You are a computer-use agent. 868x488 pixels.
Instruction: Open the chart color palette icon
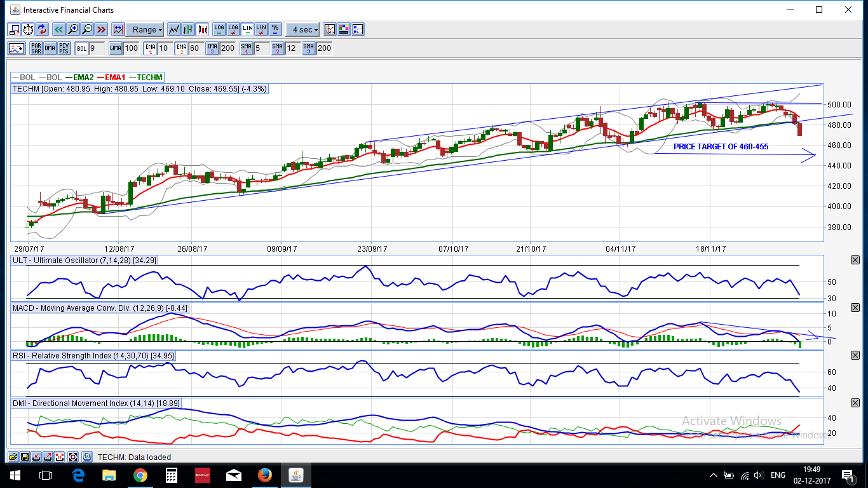point(344,29)
